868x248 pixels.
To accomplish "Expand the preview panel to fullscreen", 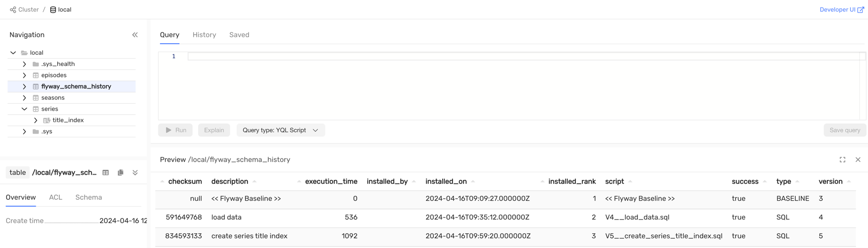I will coord(842,160).
